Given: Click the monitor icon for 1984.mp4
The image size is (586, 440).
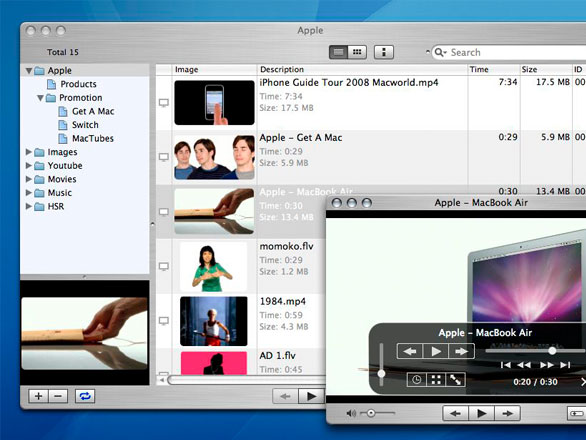Looking at the screenshot, I should [164, 321].
